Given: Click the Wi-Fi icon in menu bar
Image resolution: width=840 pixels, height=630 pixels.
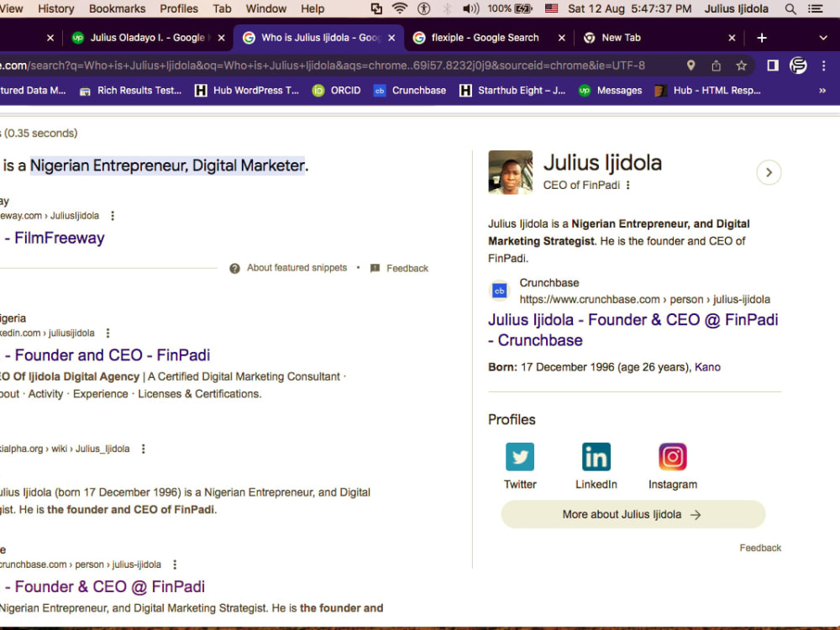Looking at the screenshot, I should (x=400, y=8).
